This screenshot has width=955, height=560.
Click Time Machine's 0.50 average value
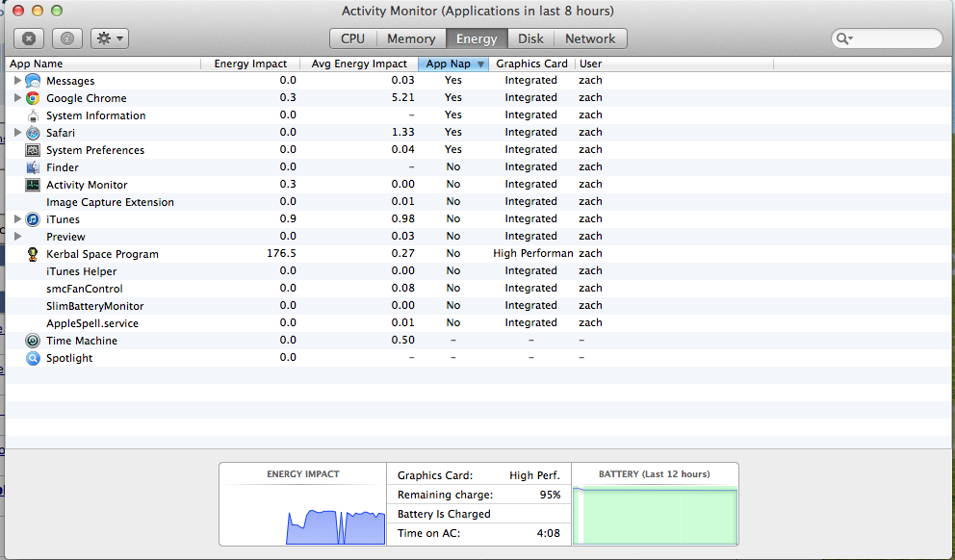pyautogui.click(x=403, y=340)
